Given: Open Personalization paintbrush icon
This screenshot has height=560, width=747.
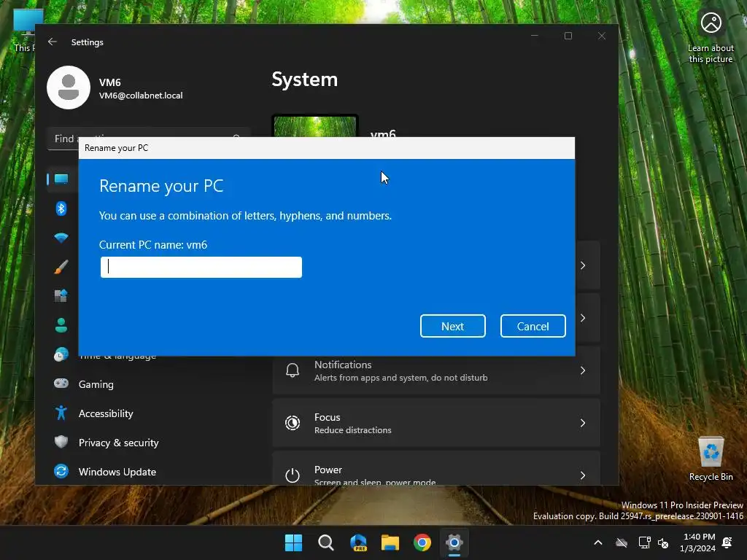Looking at the screenshot, I should [x=61, y=267].
